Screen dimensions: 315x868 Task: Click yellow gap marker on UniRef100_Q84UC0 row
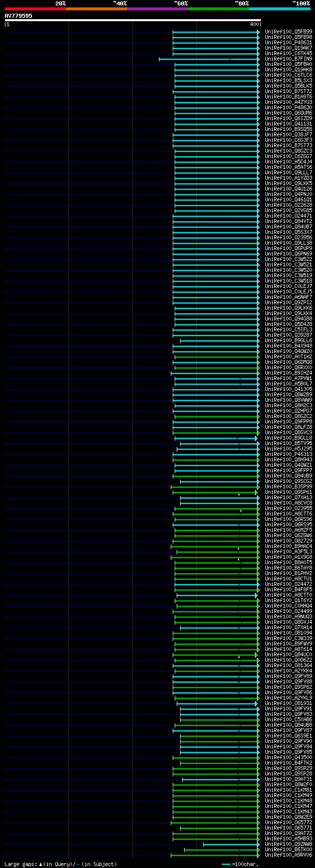pyautogui.click(x=239, y=656)
